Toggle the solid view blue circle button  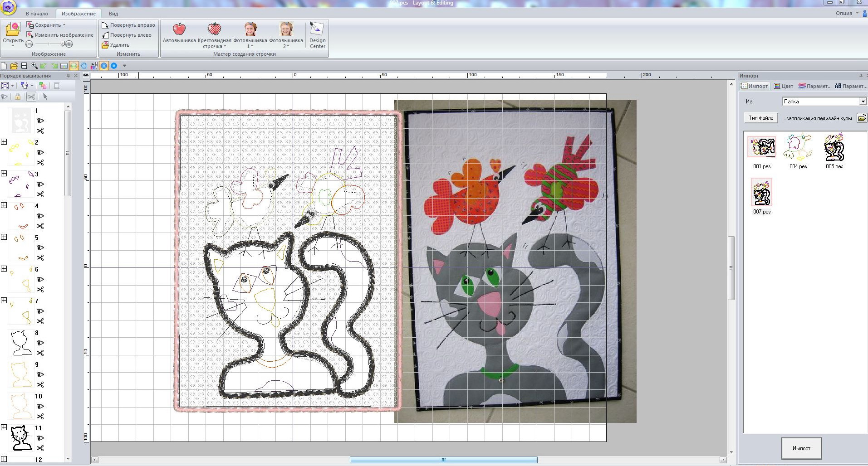pyautogui.click(x=114, y=66)
